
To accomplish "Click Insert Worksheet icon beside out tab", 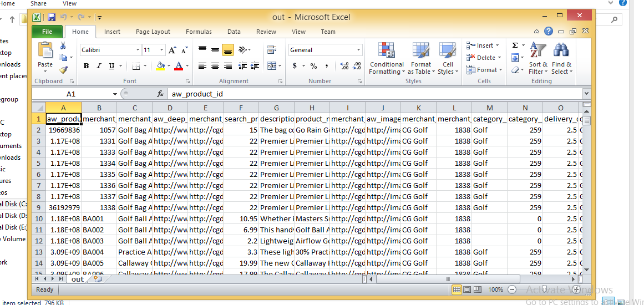I will [x=97, y=279].
